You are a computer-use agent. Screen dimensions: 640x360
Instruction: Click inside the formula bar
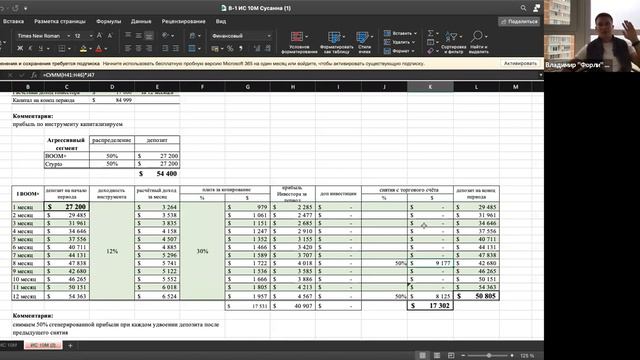point(290,75)
